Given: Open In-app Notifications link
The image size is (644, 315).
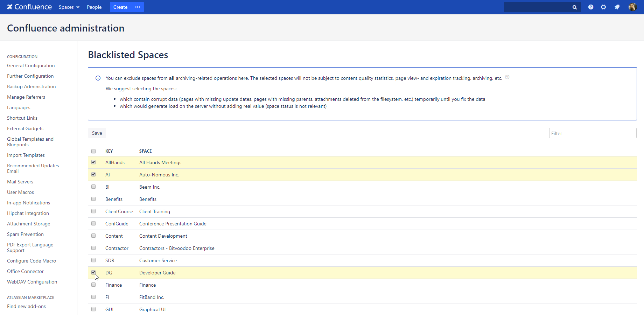Looking at the screenshot, I should (29, 203).
